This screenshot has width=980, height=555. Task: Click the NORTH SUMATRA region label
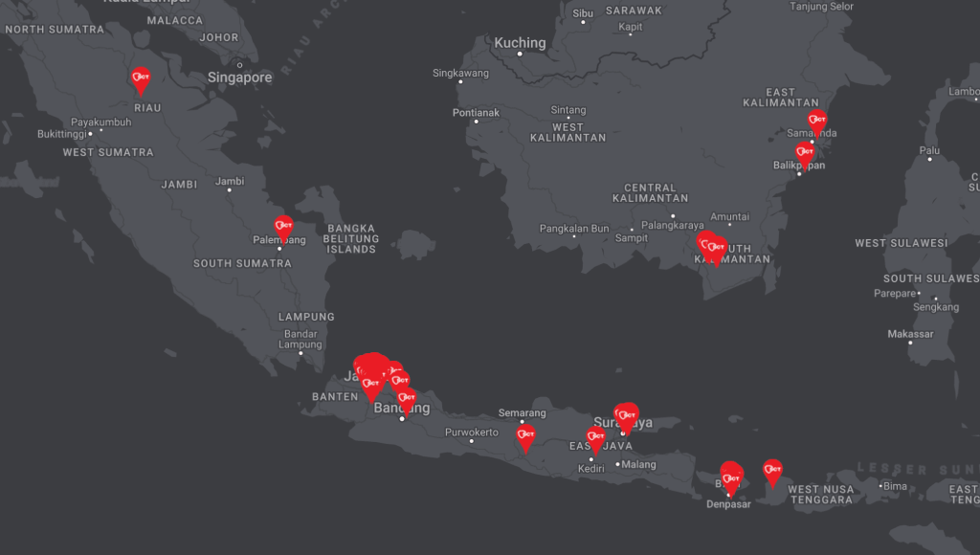(55, 30)
